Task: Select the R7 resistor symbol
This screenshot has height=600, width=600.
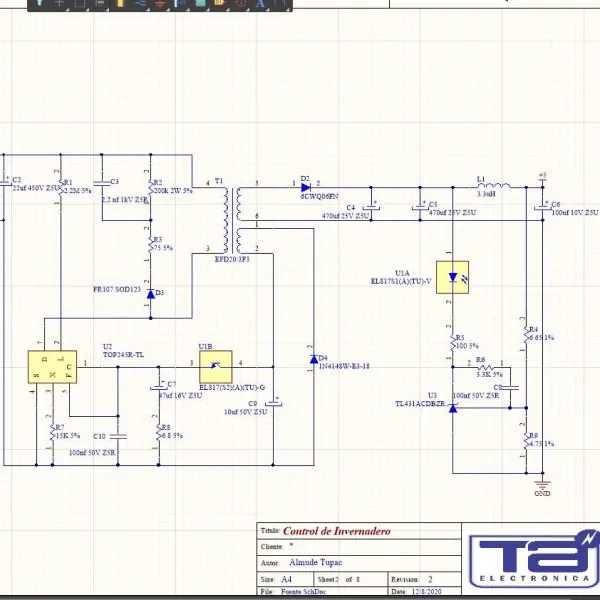Action: pos(52,432)
